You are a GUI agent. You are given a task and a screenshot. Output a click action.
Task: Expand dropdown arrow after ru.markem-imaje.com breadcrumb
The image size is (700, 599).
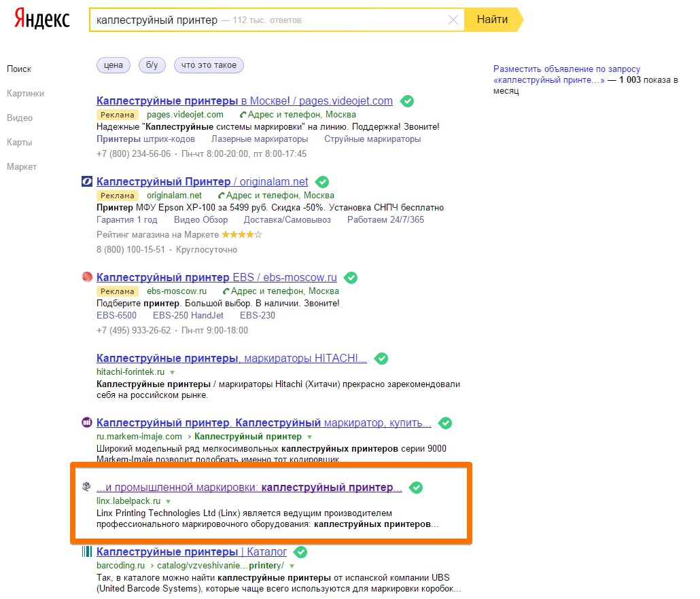coord(309,437)
